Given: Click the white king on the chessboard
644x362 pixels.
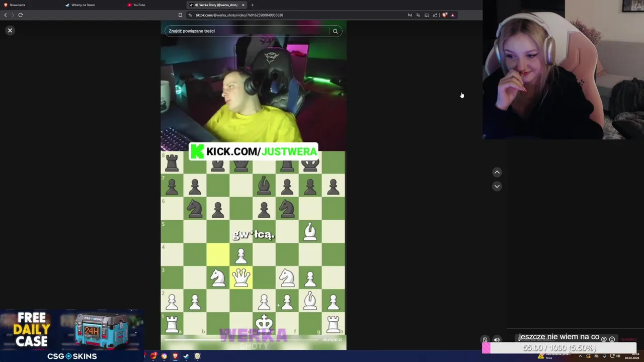Looking at the screenshot, I should click(264, 323).
